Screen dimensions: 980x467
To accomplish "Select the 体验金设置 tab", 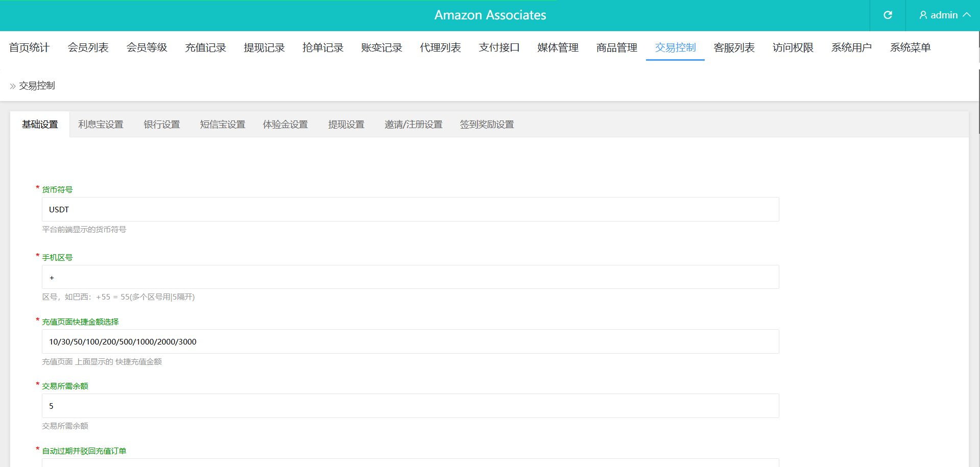I will pyautogui.click(x=285, y=125).
